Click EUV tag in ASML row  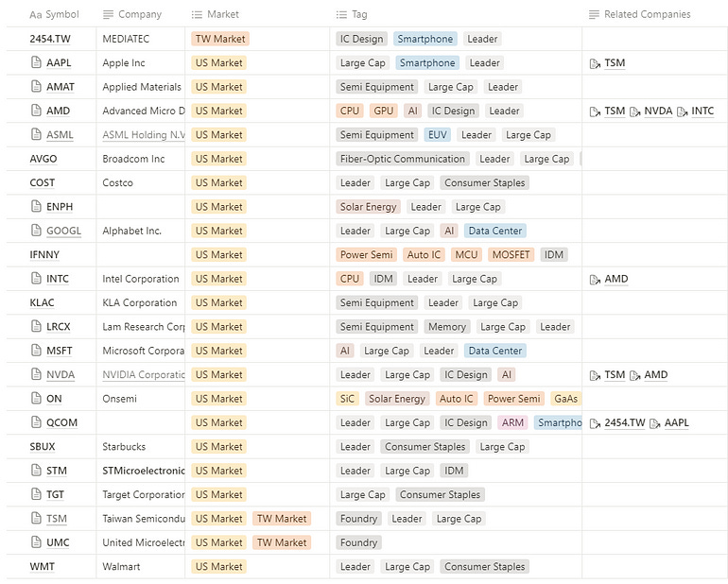coord(438,134)
